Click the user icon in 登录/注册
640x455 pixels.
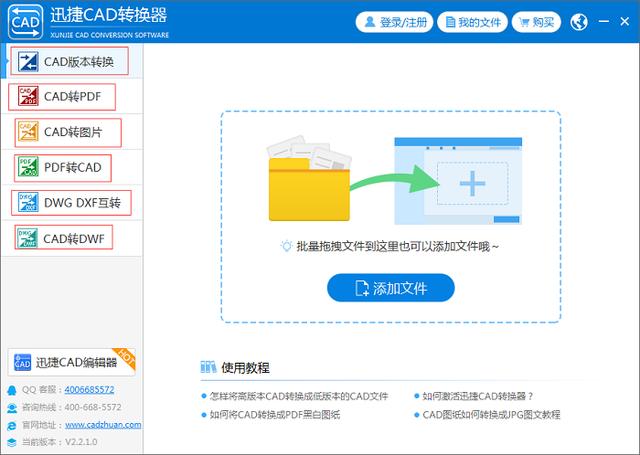(370, 22)
